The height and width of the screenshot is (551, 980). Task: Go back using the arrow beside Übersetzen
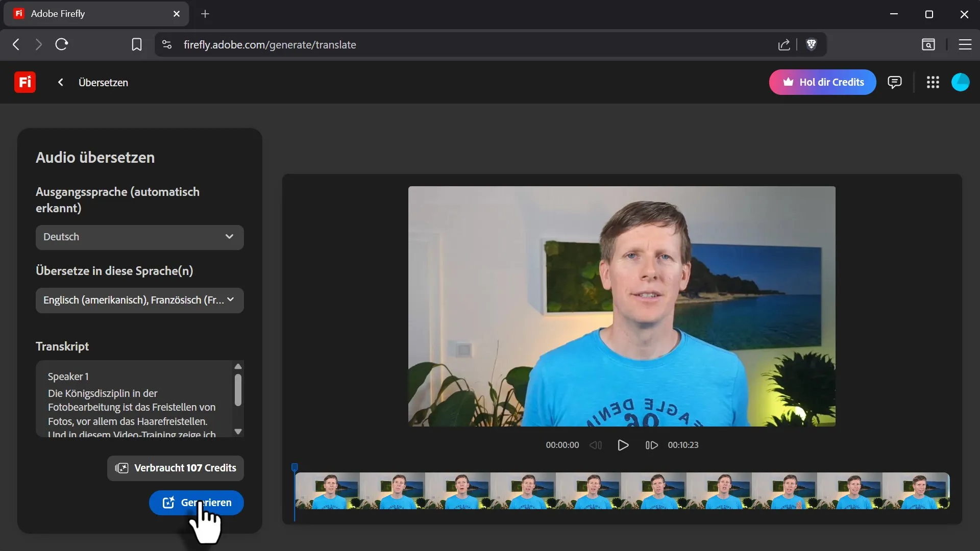pos(60,82)
